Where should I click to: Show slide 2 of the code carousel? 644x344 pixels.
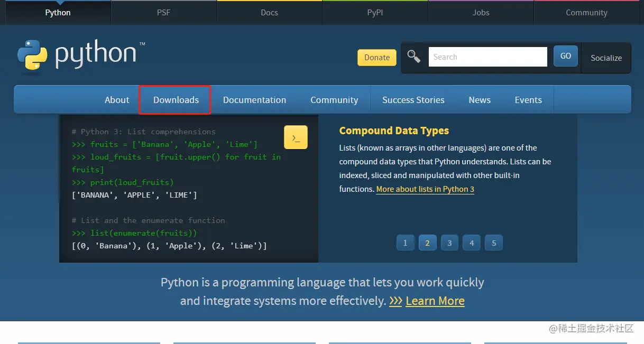[427, 243]
